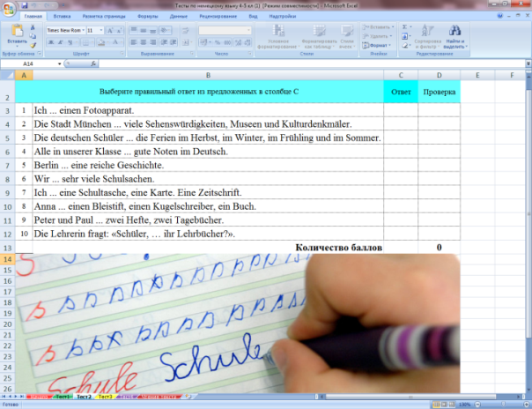The image size is (532, 409).
Task: Open the Times New Roman font dropdown
Action: click(x=83, y=31)
